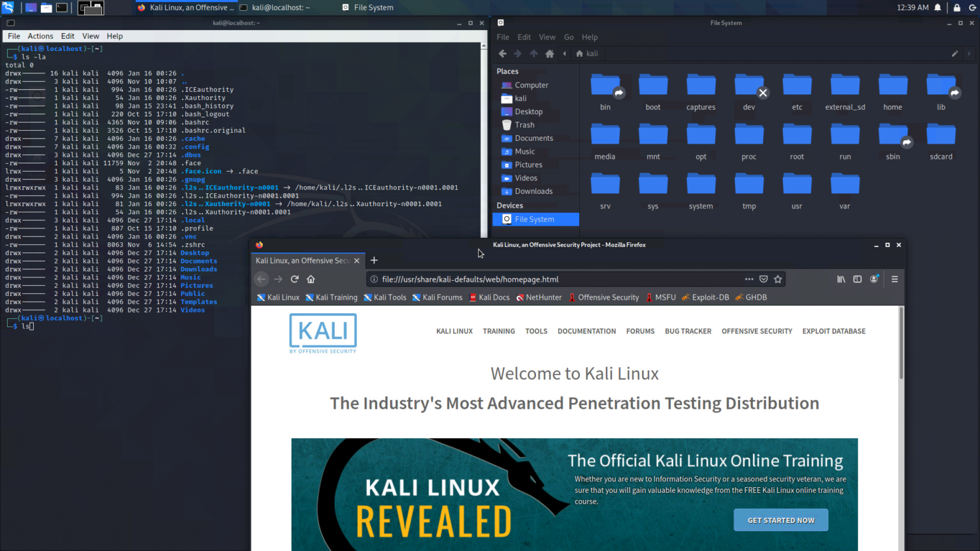Click the toggle path edit pencil in File System
The width and height of the screenshot is (980, 551).
coord(955,54)
